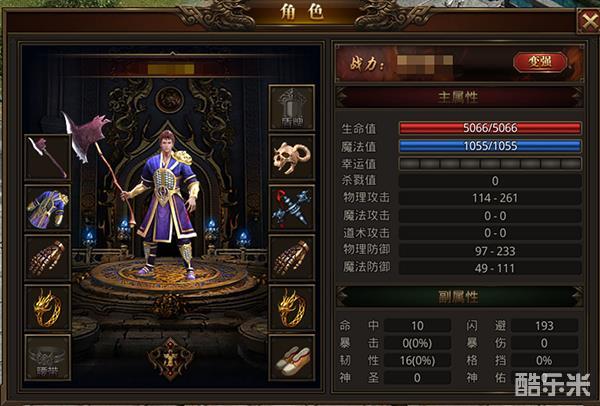Screen dimensions: 600x406
Task: Select the purple axe weapon slot
Action: click(x=47, y=158)
